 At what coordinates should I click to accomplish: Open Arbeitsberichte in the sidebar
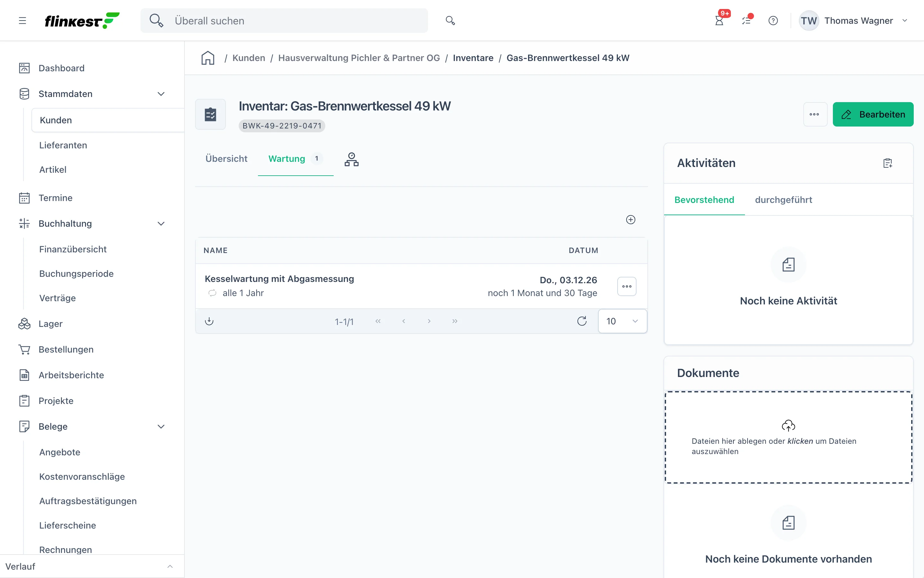point(71,375)
